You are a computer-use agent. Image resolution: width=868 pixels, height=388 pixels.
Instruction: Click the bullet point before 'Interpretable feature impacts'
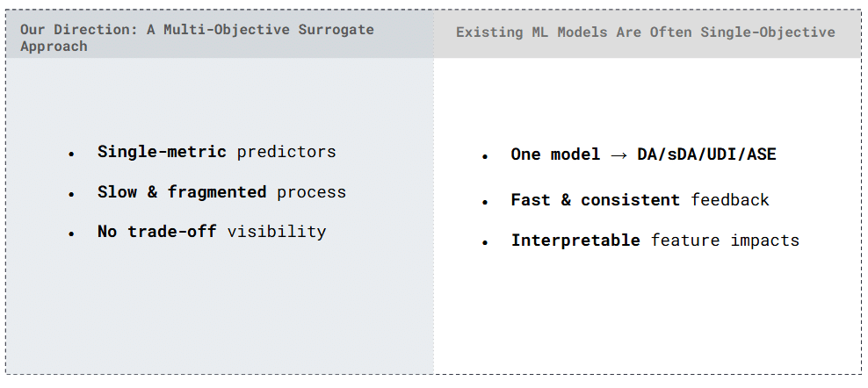[x=484, y=242]
